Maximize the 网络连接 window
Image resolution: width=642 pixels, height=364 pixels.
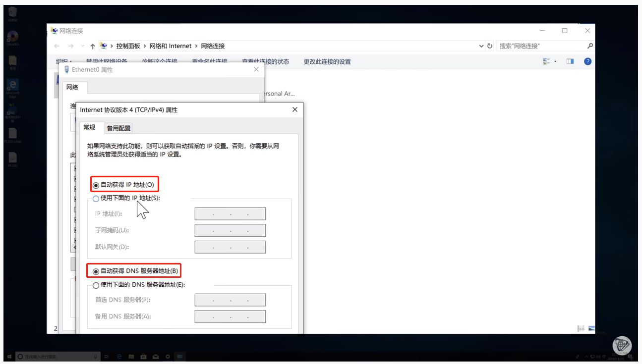pyautogui.click(x=565, y=31)
